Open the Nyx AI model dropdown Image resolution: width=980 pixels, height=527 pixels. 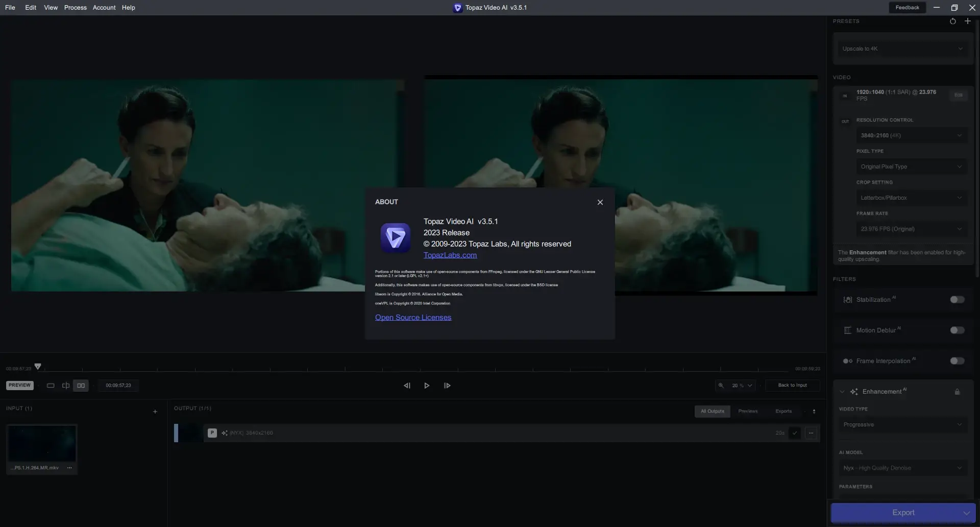pos(902,468)
